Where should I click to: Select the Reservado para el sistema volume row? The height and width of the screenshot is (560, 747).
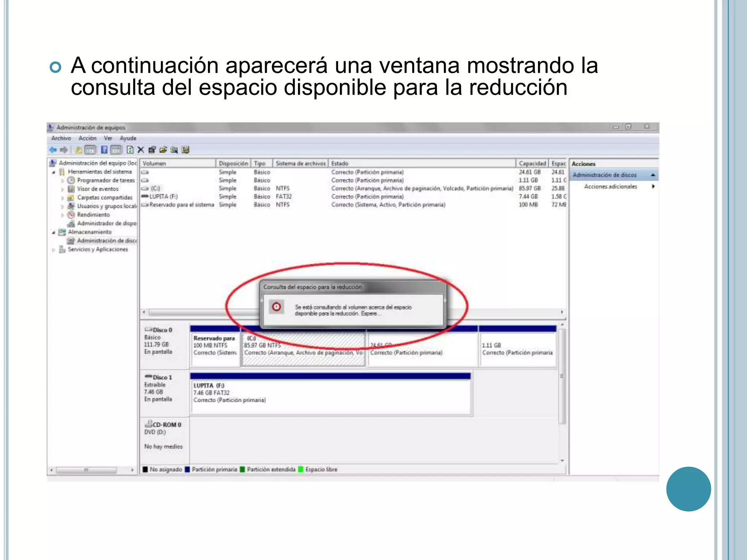[x=354, y=205]
